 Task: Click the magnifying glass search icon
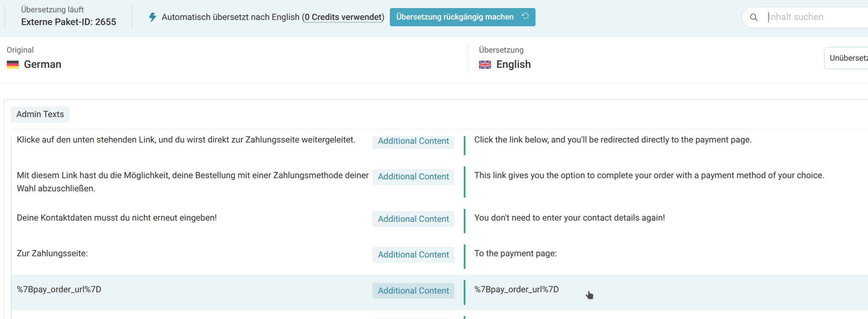coord(754,17)
